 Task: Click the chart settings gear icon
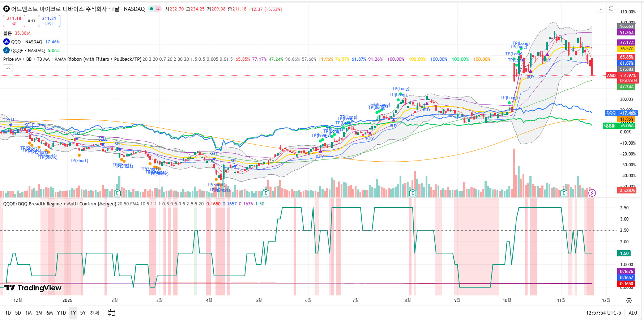(629, 300)
